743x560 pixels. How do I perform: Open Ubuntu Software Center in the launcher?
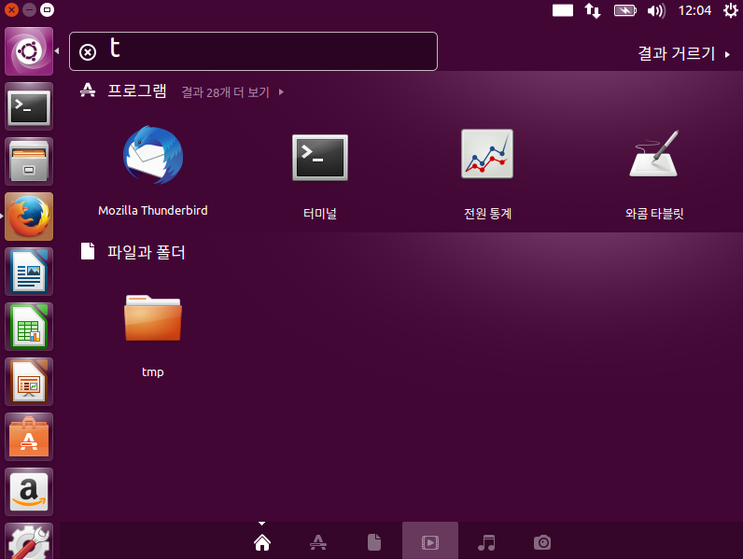point(29,437)
